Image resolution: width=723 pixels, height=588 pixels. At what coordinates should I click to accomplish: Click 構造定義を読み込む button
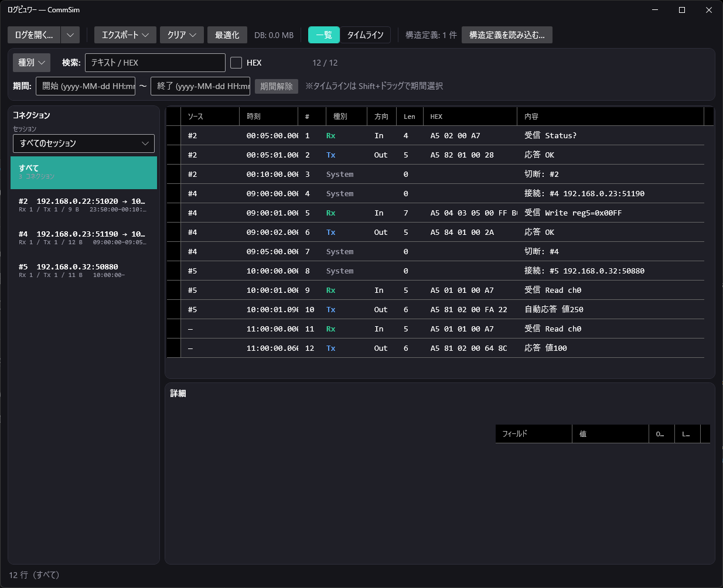tap(507, 35)
